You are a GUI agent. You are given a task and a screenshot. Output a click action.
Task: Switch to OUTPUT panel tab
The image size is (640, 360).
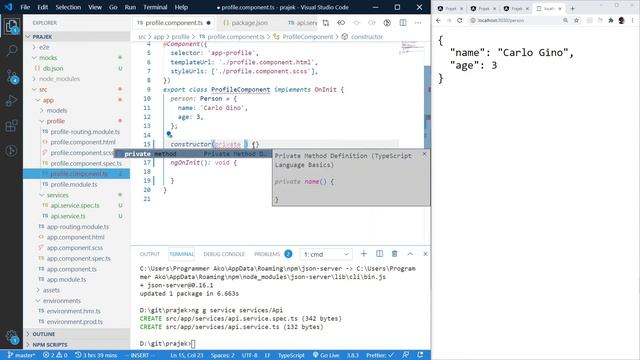coord(150,254)
